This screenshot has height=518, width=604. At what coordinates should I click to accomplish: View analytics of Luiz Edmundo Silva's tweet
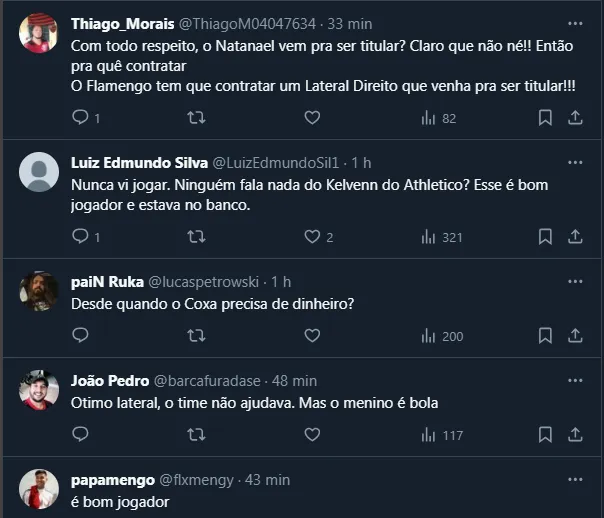(x=428, y=236)
